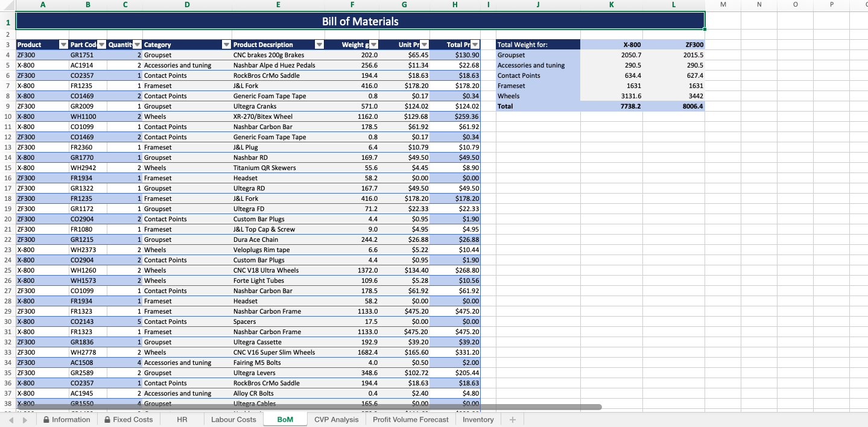Select column A by its header
The height and width of the screenshot is (427, 868).
pos(42,5)
